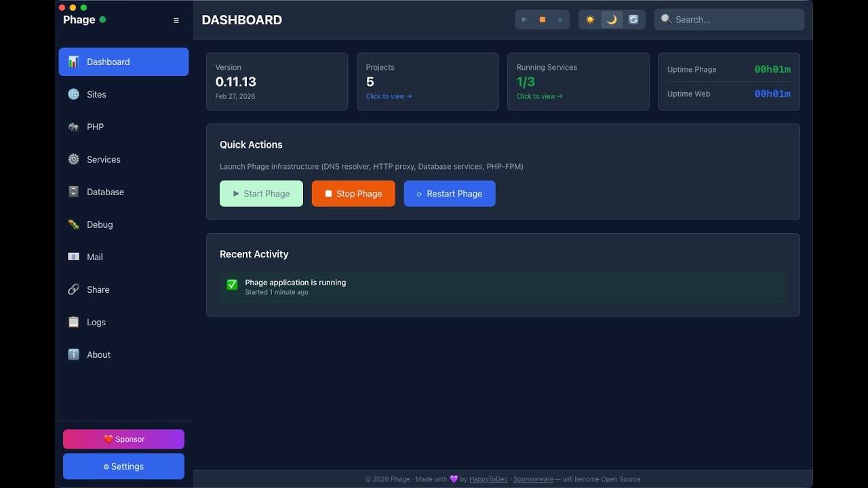The width and height of the screenshot is (868, 488).
Task: Click the search magnifier icon
Action: (666, 20)
